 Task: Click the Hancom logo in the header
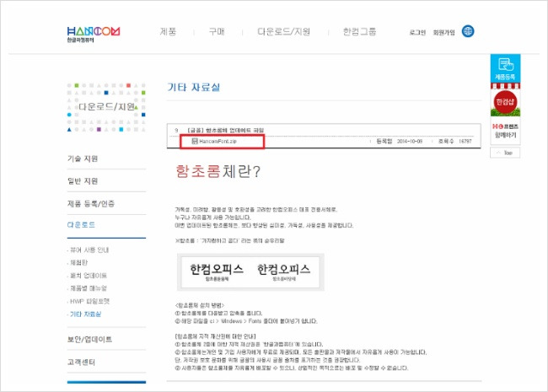coord(94,35)
